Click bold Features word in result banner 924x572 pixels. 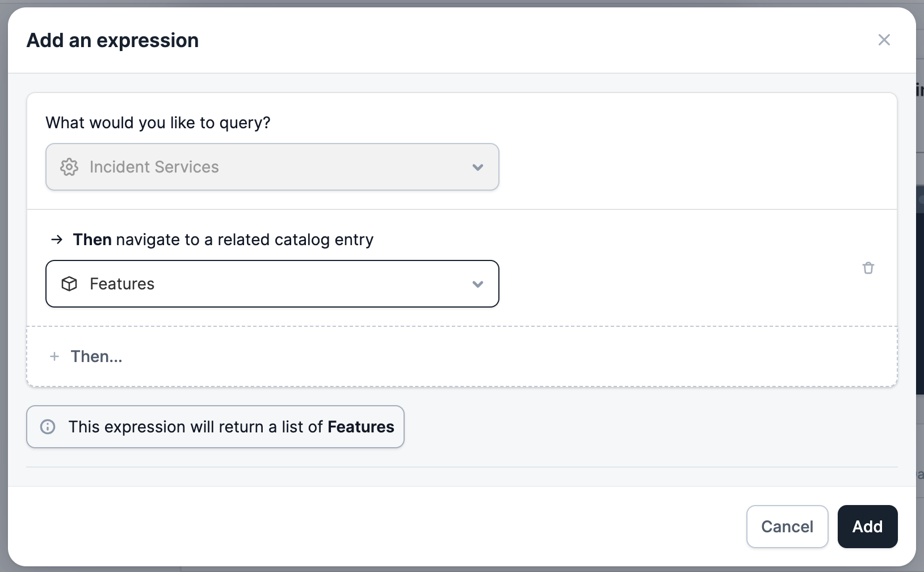coord(361,427)
